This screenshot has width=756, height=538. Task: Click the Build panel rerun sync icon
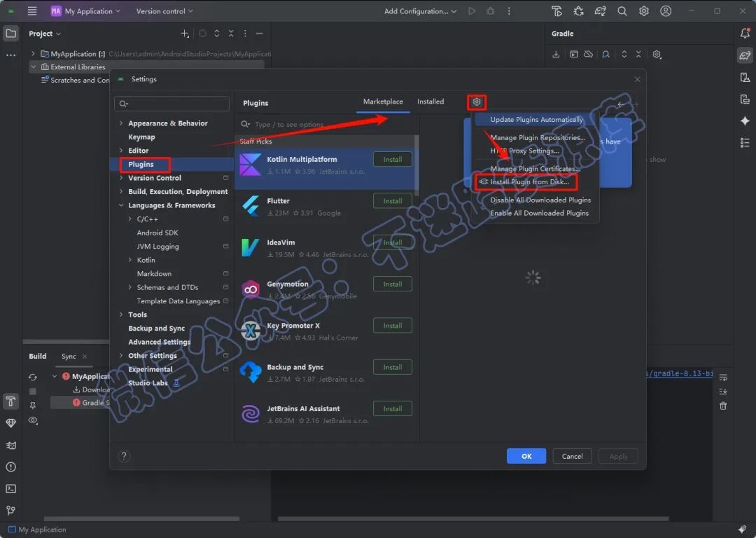click(x=33, y=377)
